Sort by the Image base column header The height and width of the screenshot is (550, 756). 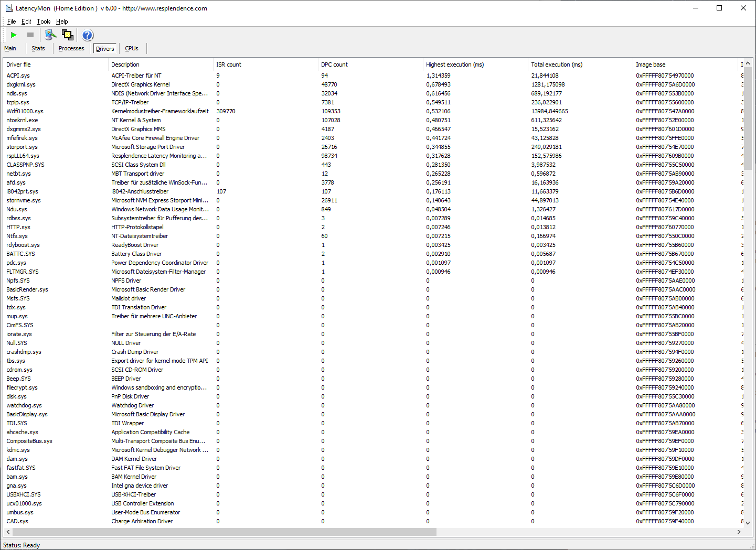[x=685, y=64]
